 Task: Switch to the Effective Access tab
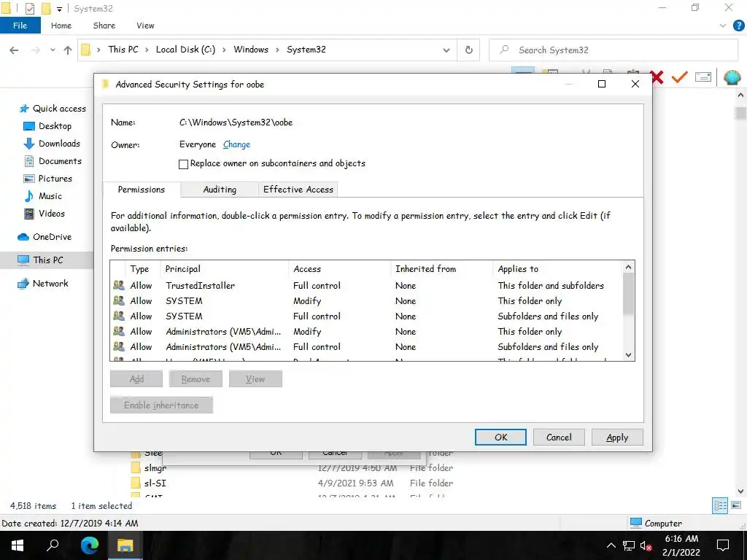click(298, 190)
